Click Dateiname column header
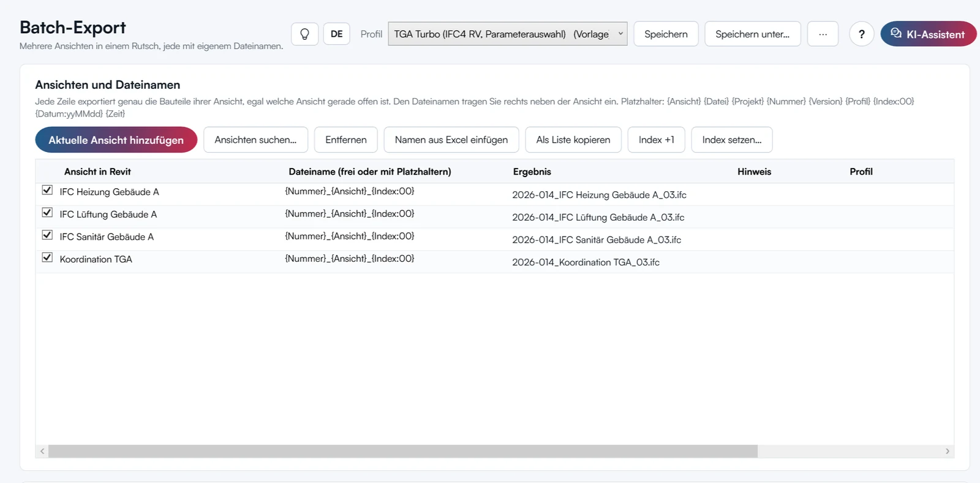The height and width of the screenshot is (483, 980). click(x=370, y=172)
